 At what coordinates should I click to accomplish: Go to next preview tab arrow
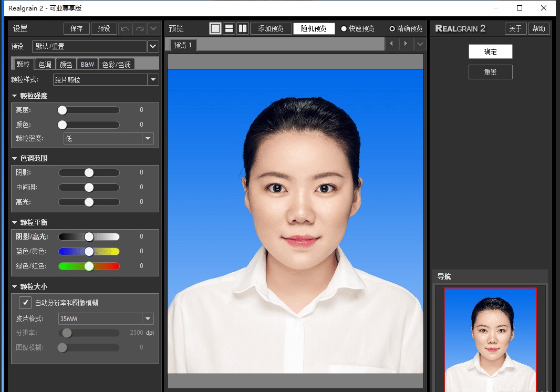click(x=406, y=44)
